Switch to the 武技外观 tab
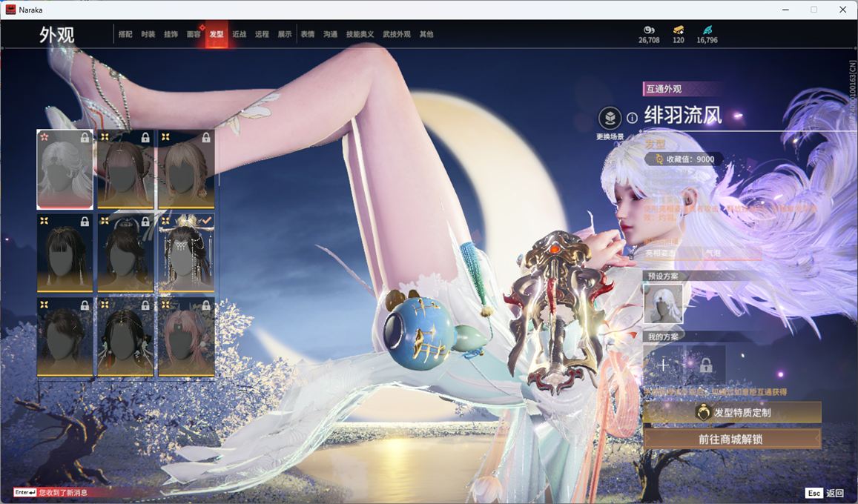Viewport: 858px width, 504px height. pyautogui.click(x=397, y=34)
